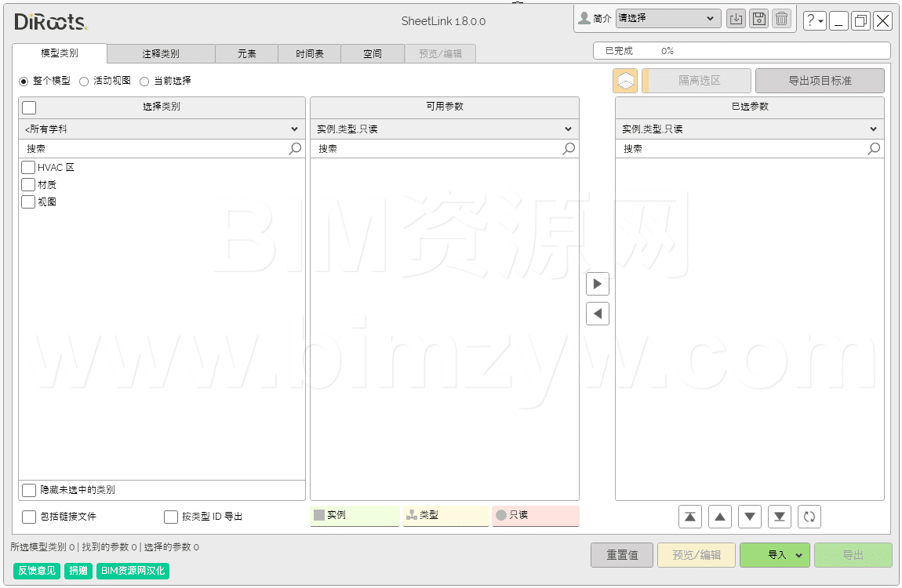Click the add parameter right arrow
This screenshot has height=588, width=902.
click(598, 284)
